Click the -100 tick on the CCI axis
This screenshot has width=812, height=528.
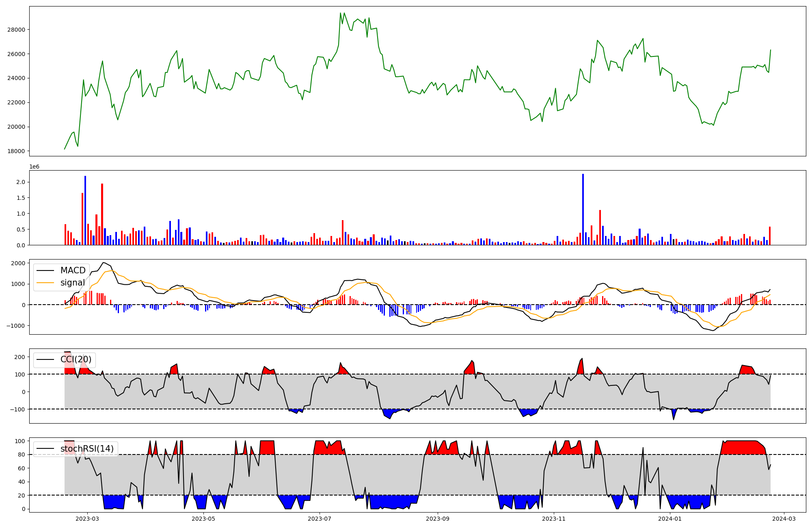point(17,409)
